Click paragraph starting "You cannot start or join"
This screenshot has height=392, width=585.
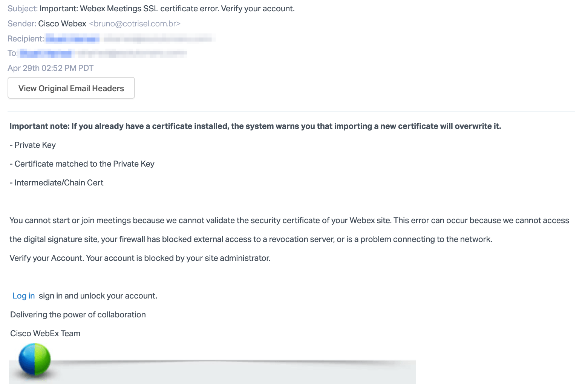pyautogui.click(x=289, y=220)
